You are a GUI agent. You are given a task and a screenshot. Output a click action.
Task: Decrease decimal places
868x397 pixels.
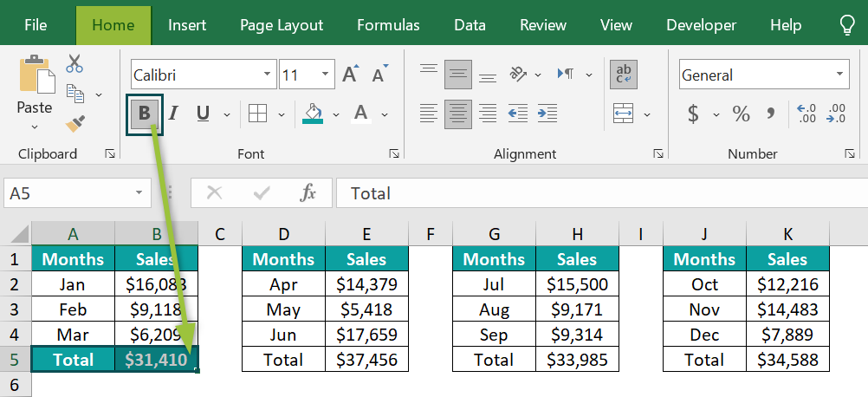click(x=836, y=114)
